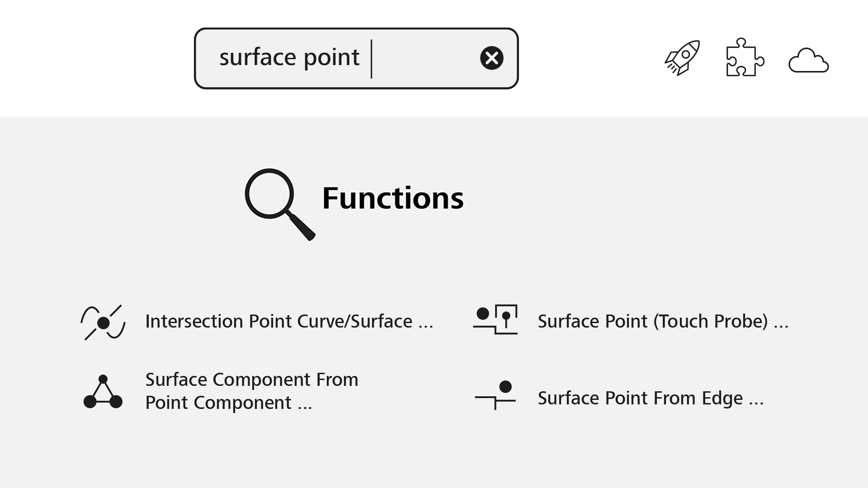The height and width of the screenshot is (488, 868).
Task: Click the Surface Point From Edge icon
Action: pos(495,394)
